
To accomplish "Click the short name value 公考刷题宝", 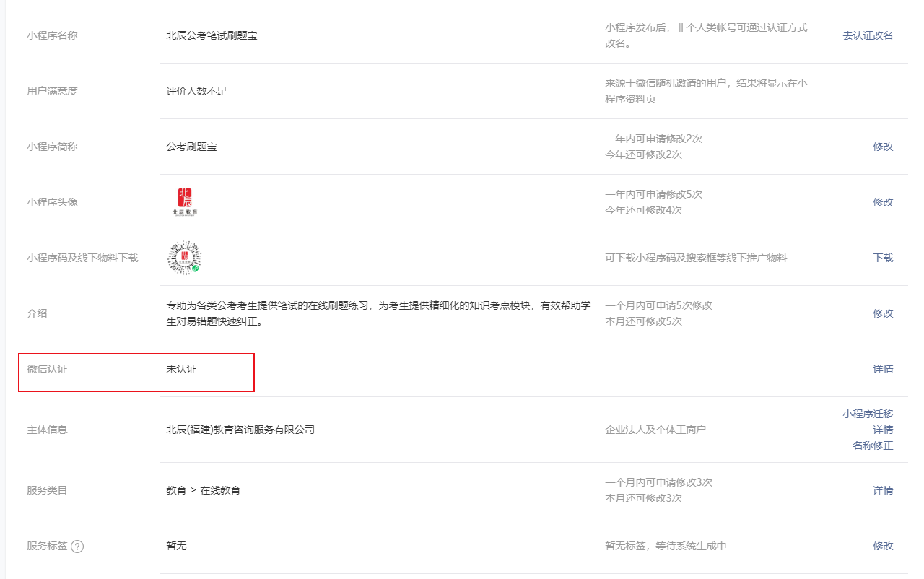I will click(191, 147).
